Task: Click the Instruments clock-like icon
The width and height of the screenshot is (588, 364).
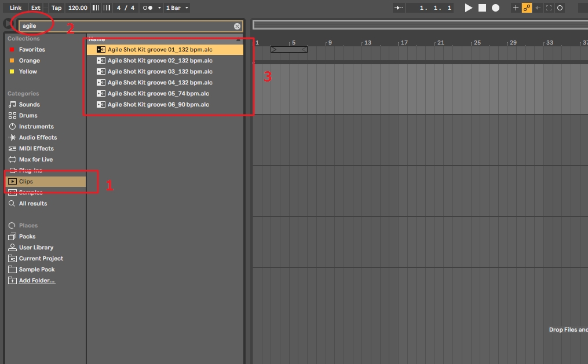Action: click(12, 126)
